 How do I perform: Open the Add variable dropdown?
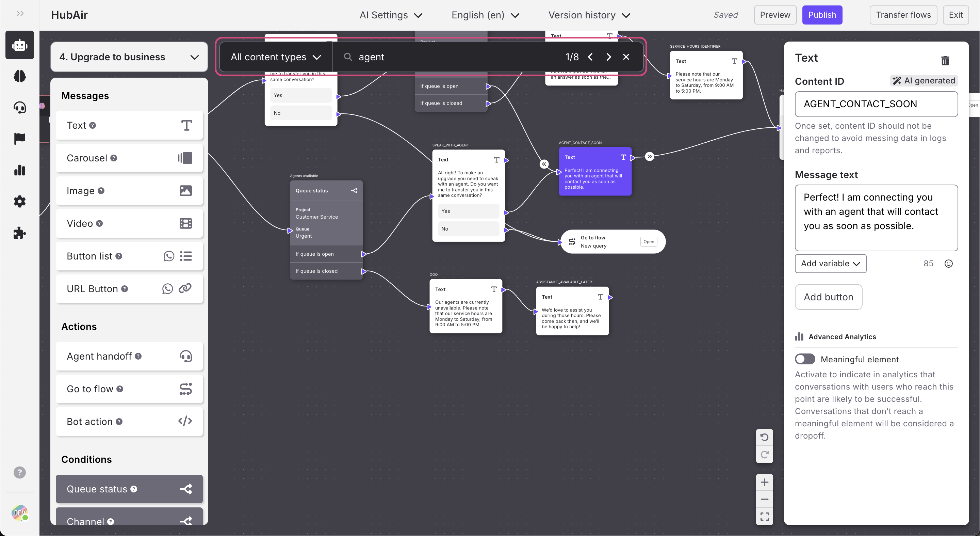pos(830,264)
